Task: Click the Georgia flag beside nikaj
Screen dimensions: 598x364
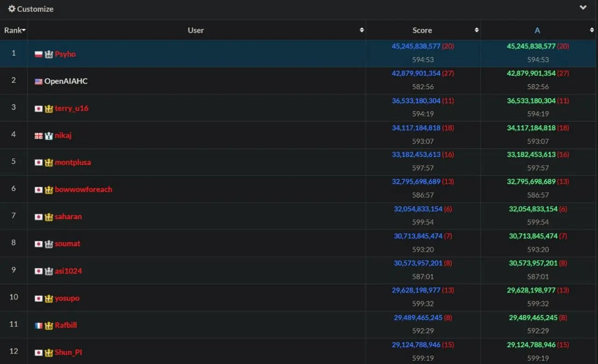Action: coord(39,136)
